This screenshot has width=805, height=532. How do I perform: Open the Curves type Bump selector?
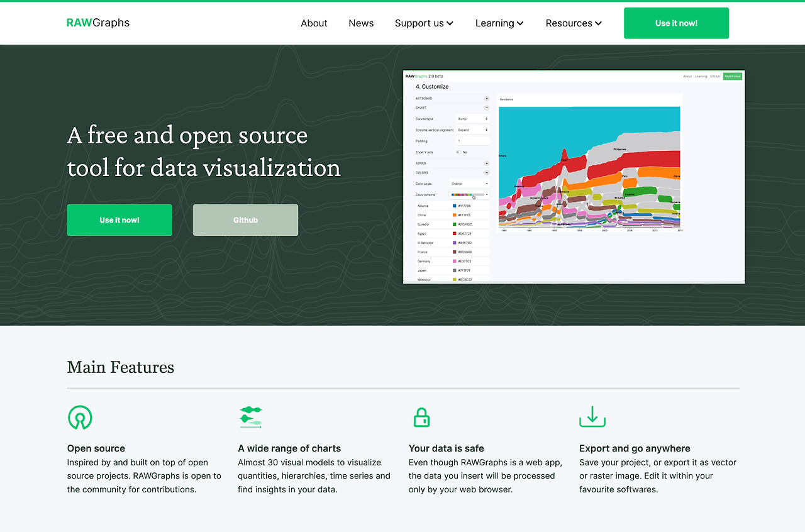point(472,119)
